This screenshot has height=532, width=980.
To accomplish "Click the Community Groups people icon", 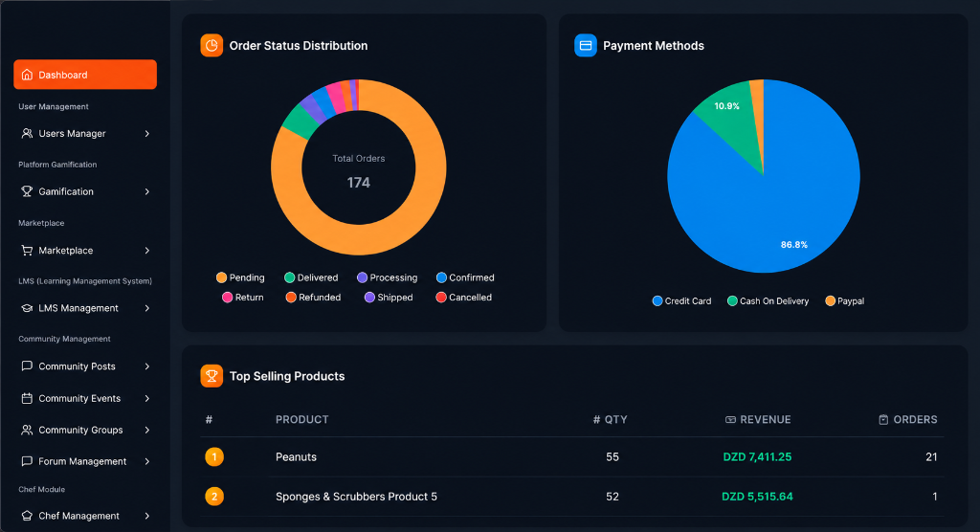I will pyautogui.click(x=27, y=430).
